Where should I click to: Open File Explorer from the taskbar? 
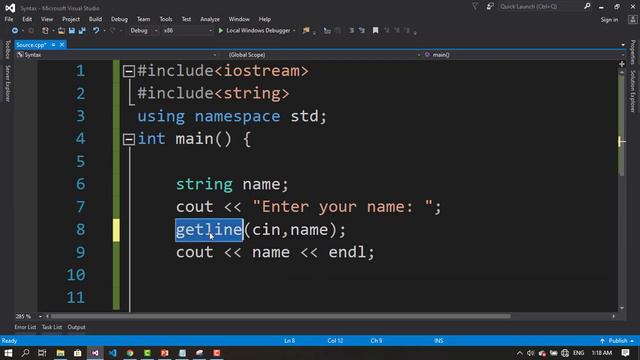[60, 353]
